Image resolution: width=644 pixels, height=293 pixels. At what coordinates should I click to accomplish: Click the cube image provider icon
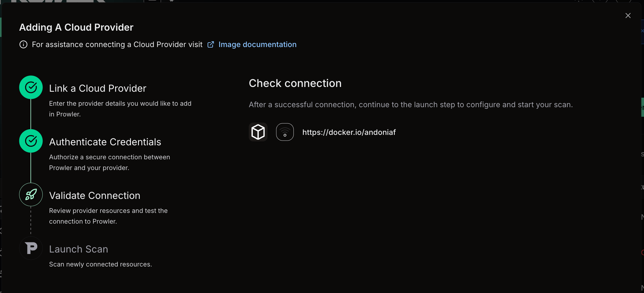[258, 132]
